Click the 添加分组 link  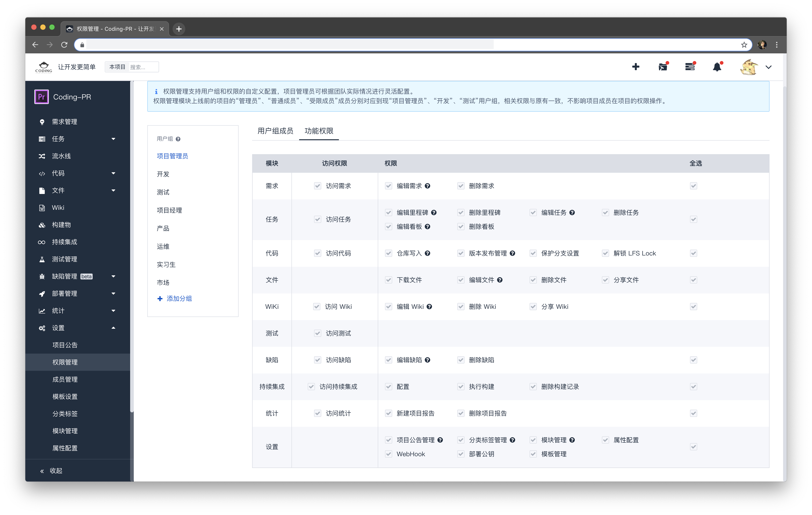pos(179,298)
